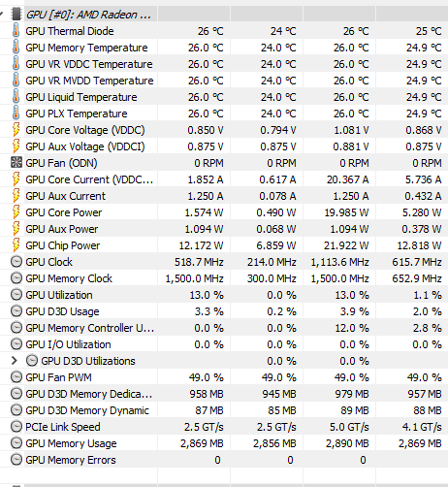The width and height of the screenshot is (448, 487).
Task: Select the GPU Memory Temperature sensor row
Action: point(224,48)
